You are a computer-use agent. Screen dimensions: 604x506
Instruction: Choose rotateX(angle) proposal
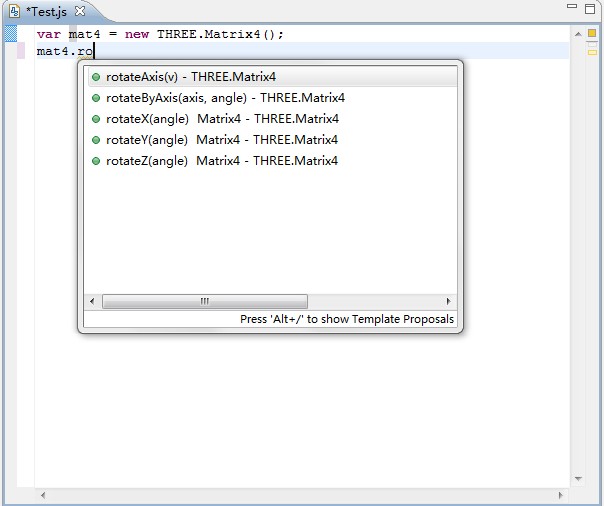coord(272,119)
